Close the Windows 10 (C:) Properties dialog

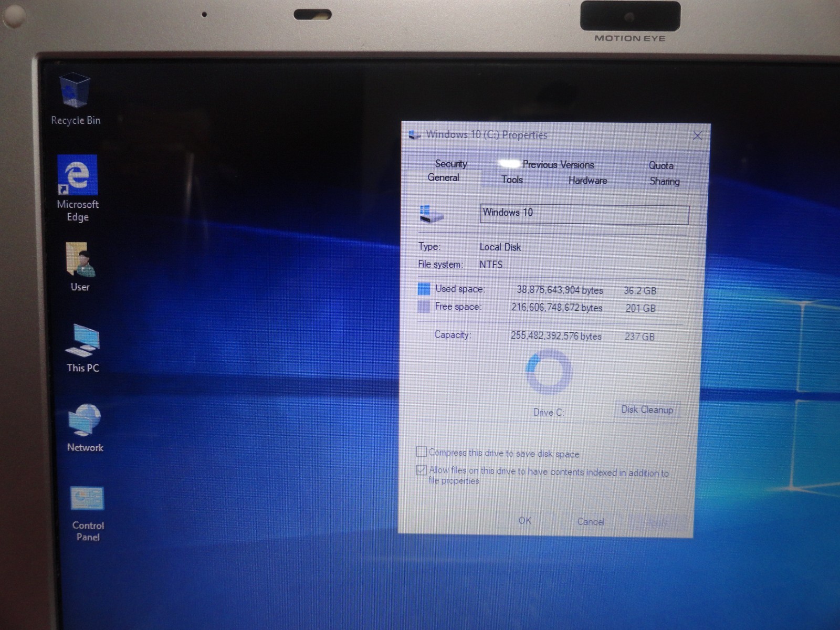[697, 136]
